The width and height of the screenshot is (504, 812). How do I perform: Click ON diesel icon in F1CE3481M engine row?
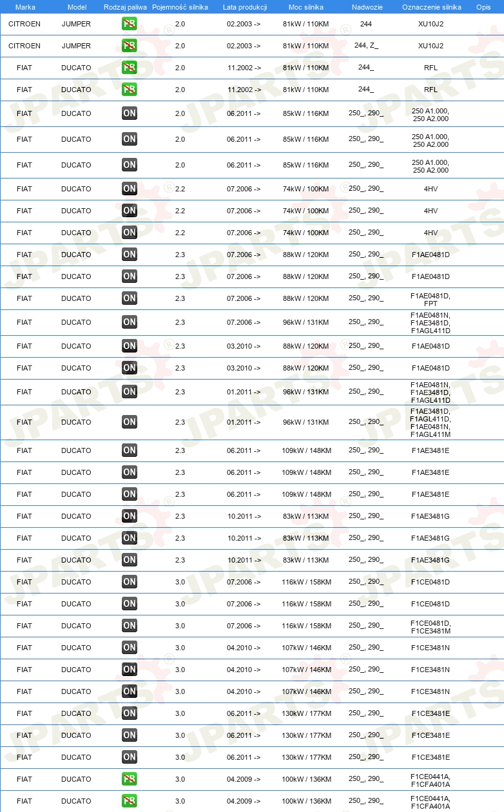tap(130, 626)
